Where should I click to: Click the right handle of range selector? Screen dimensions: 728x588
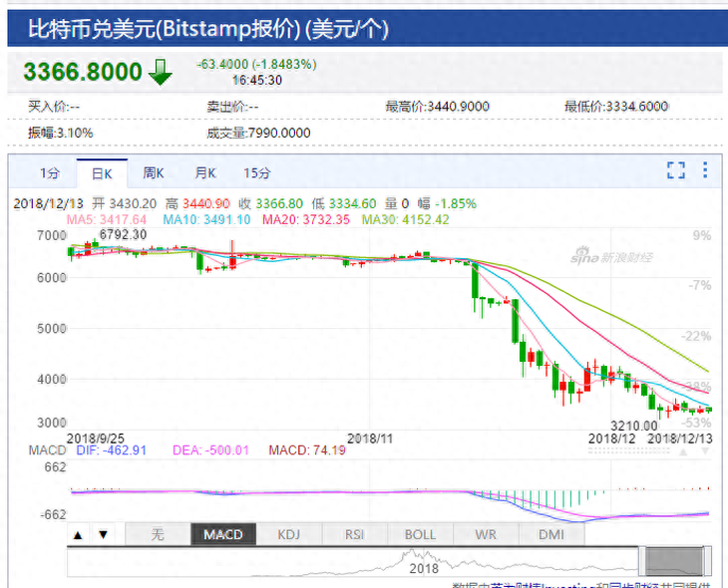(x=708, y=561)
